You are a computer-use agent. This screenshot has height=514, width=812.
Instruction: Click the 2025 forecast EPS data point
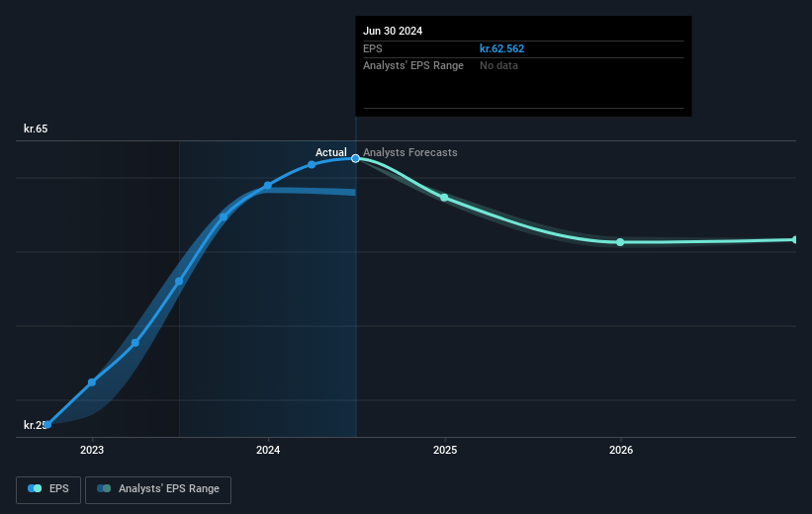[444, 198]
